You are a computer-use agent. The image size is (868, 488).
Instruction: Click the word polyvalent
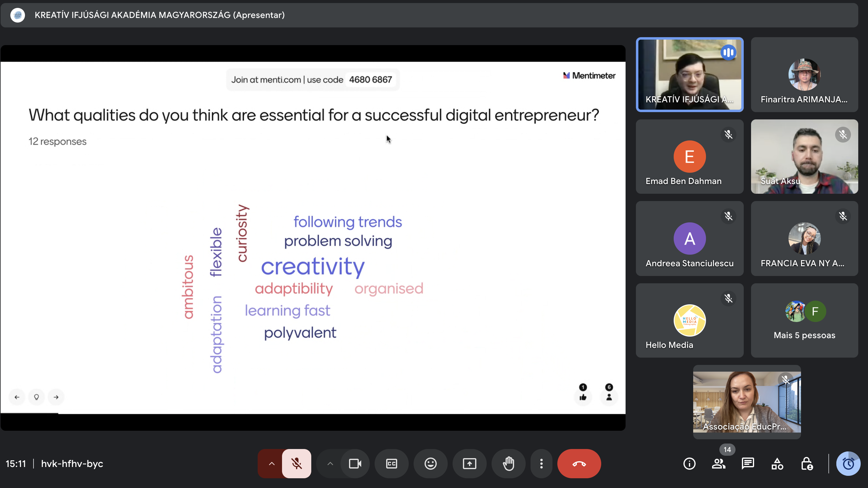tap(300, 333)
